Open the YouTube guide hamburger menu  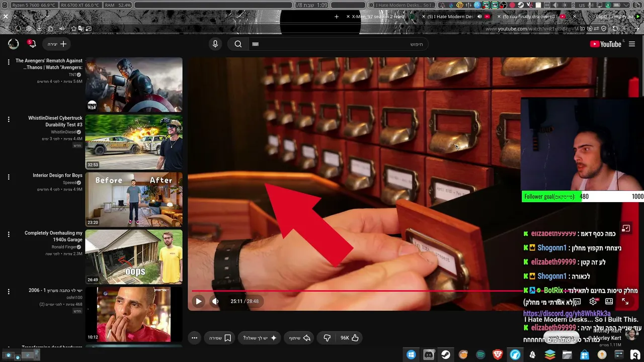632,44
